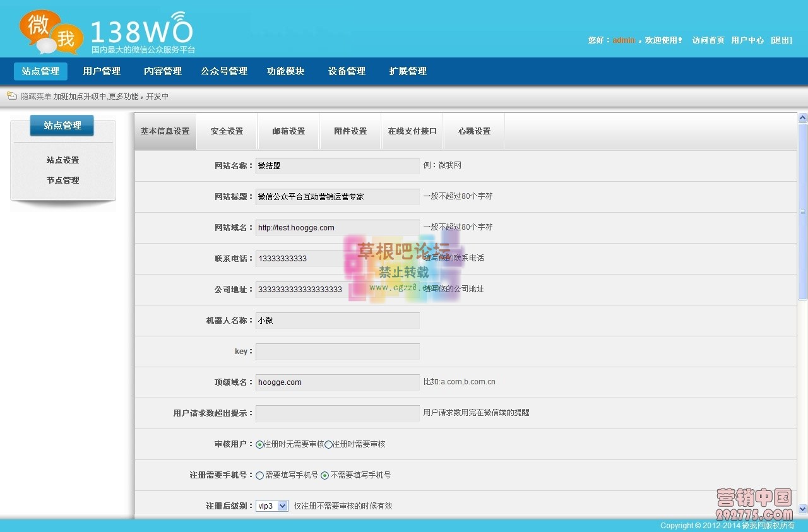808x532 pixels.
Task: Select the 需要填写手机号 radio button
Action: [259, 475]
